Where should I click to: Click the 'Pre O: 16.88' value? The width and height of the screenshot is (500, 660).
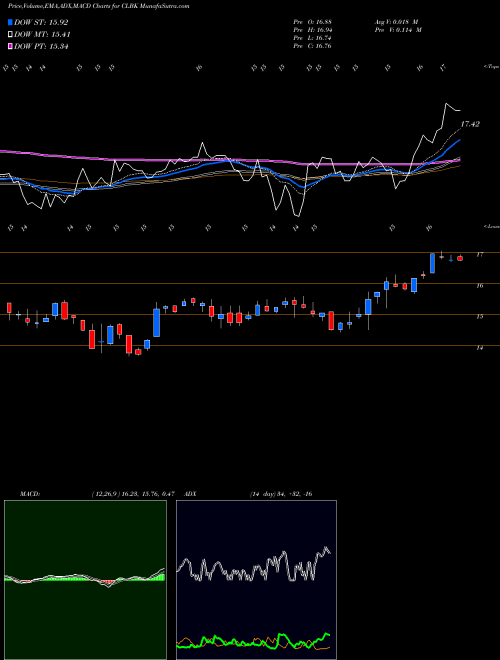coord(313,22)
